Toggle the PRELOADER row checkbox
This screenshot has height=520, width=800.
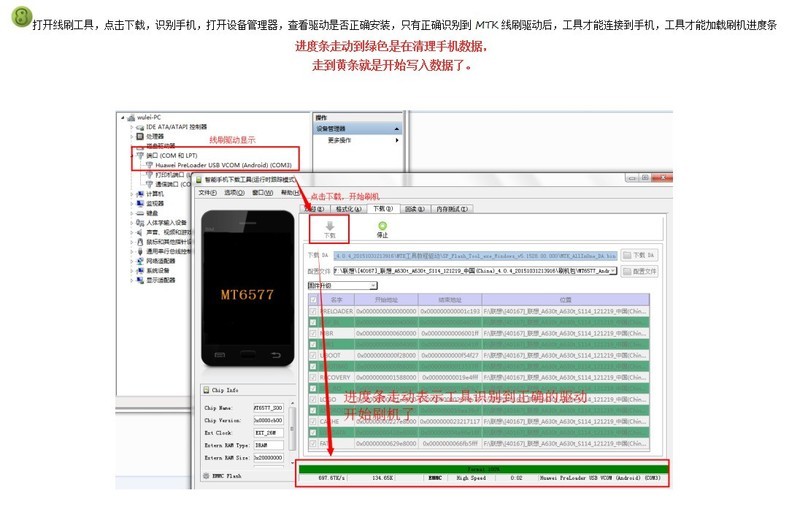point(313,311)
